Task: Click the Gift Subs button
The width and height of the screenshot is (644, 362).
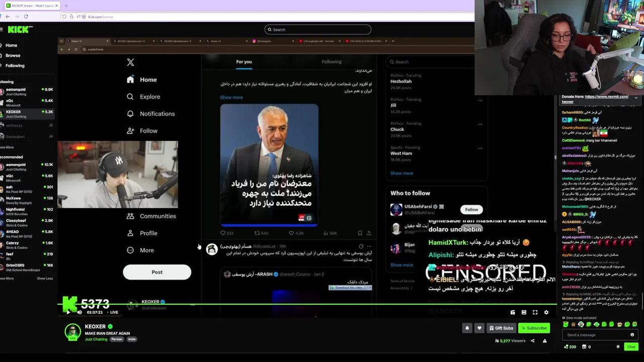Action: click(x=501, y=328)
